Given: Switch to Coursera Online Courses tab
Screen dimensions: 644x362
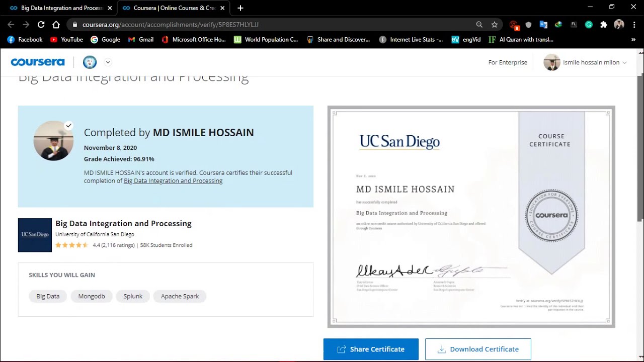Looking at the screenshot, I should tap(174, 8).
